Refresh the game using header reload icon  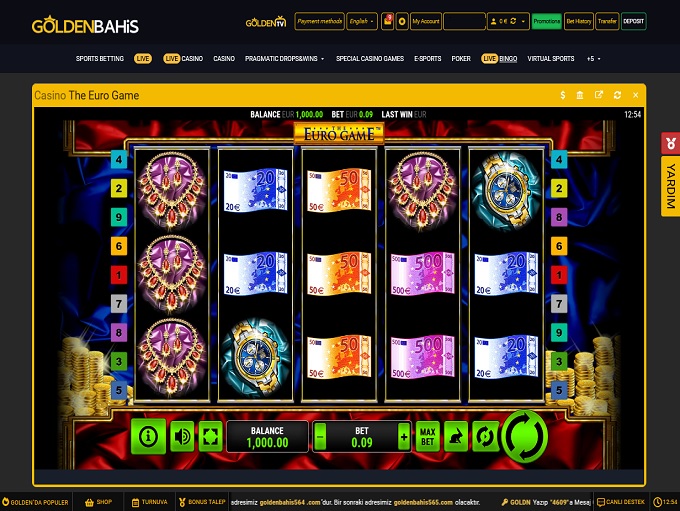point(617,95)
